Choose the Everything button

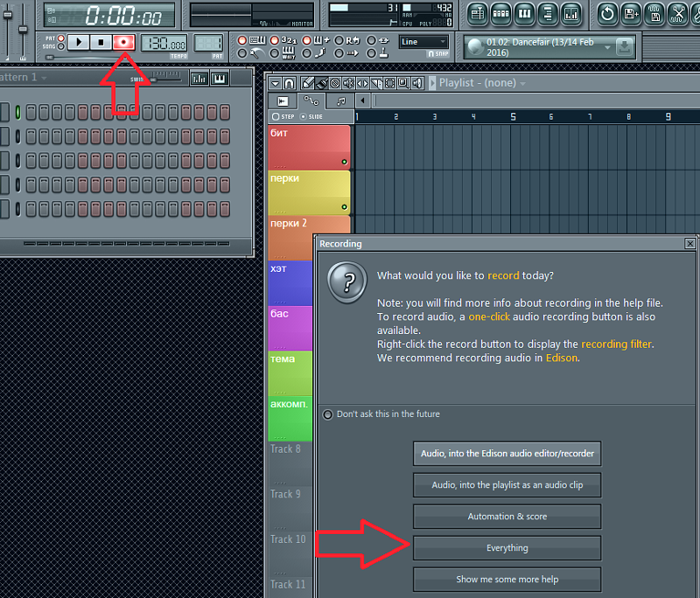507,547
